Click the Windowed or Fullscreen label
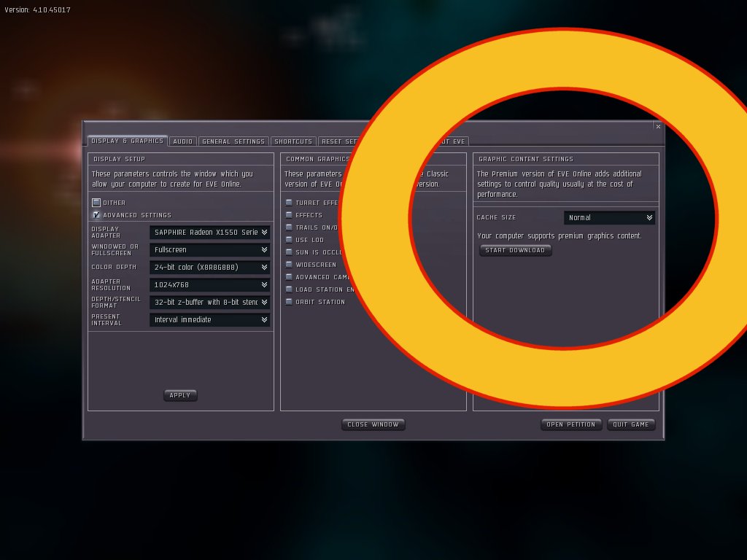Screen dimensions: 747x560 [x=115, y=249]
